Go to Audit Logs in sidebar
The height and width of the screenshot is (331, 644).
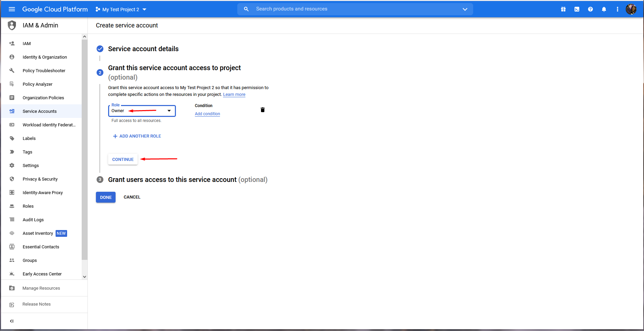coord(33,220)
